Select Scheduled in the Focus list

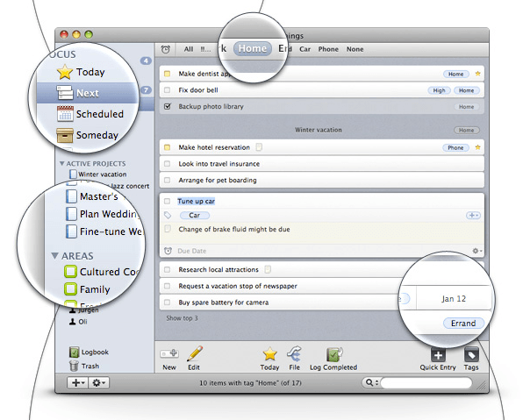tap(90, 114)
